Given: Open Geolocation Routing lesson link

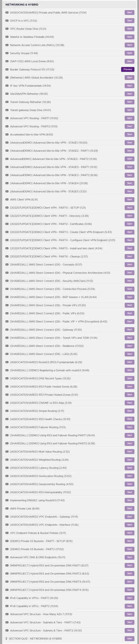Looking at the screenshot, I should (x=41, y=476).
